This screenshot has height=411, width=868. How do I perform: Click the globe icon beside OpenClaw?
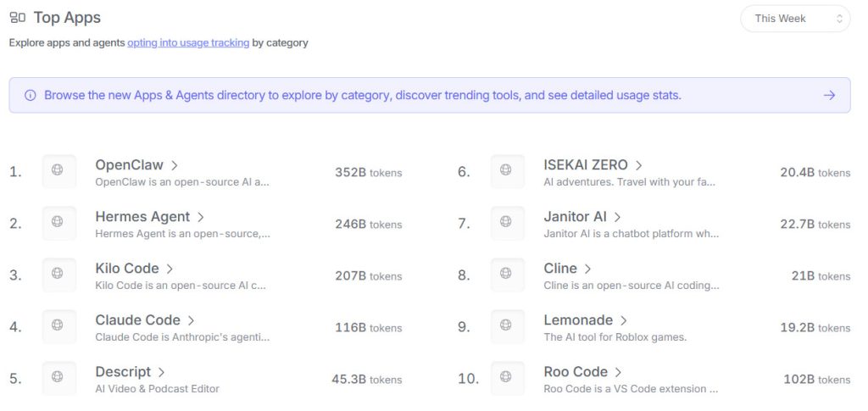tap(58, 171)
